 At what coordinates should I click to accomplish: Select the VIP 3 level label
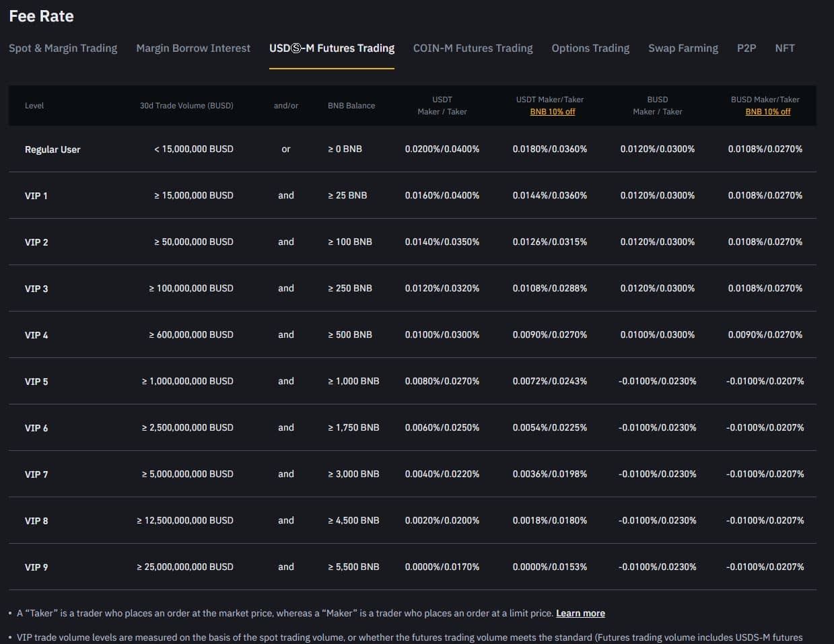[36, 289]
